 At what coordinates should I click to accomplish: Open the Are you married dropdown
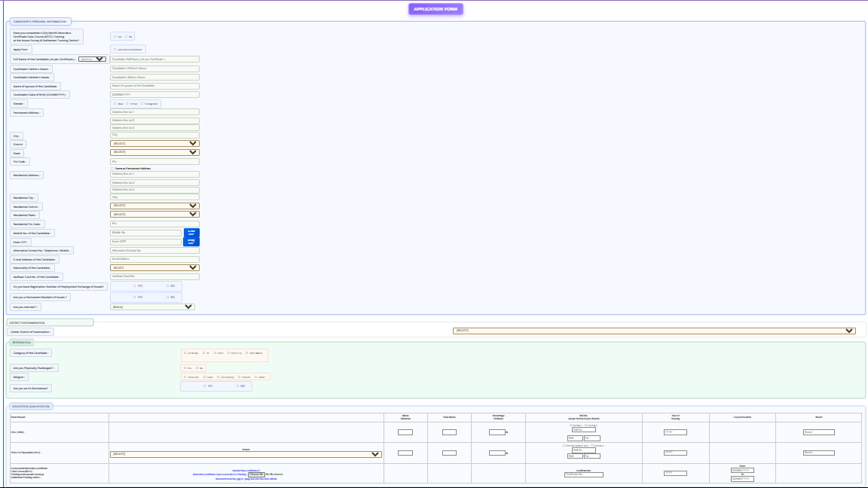click(151, 307)
